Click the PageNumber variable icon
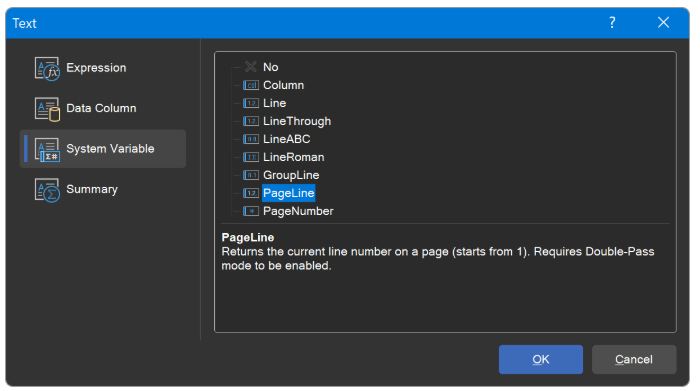 [250, 211]
